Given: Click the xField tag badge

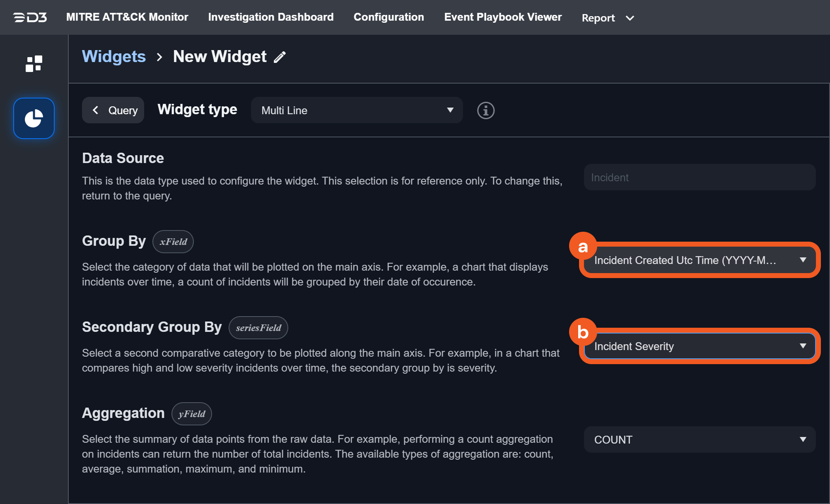Looking at the screenshot, I should (x=173, y=242).
